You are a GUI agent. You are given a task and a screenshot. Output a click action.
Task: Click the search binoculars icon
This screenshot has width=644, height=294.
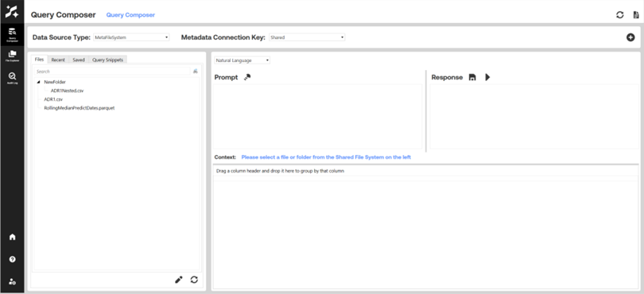pos(196,71)
